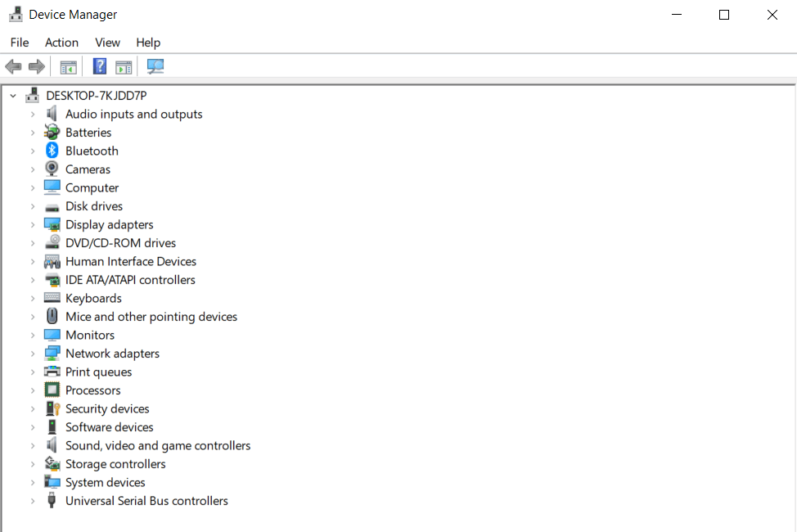Open the File menu

(x=20, y=43)
